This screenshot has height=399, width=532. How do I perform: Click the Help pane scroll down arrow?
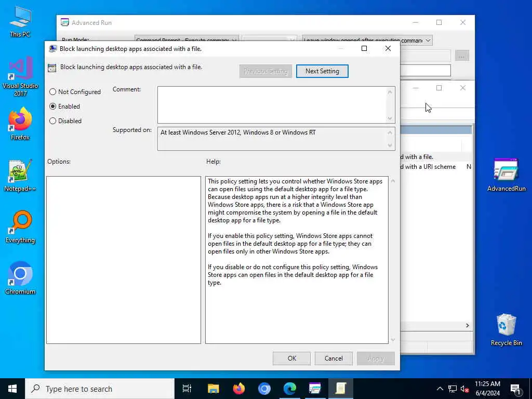point(393,340)
